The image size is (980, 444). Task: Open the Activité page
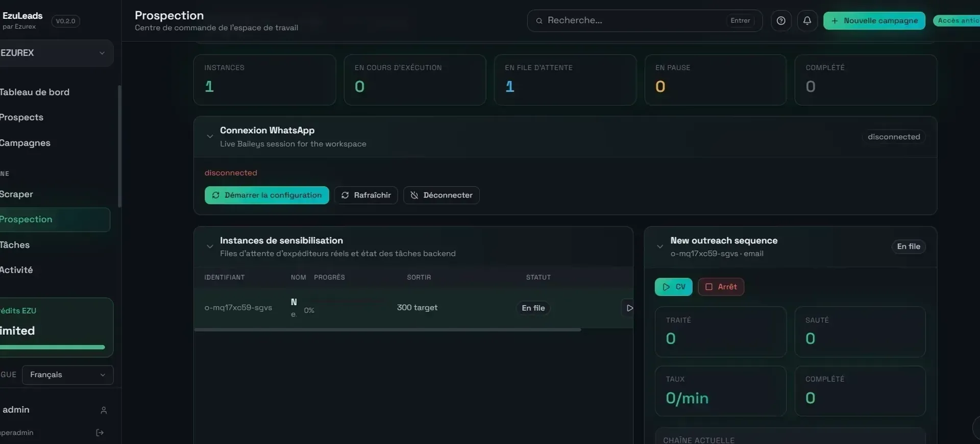click(16, 270)
